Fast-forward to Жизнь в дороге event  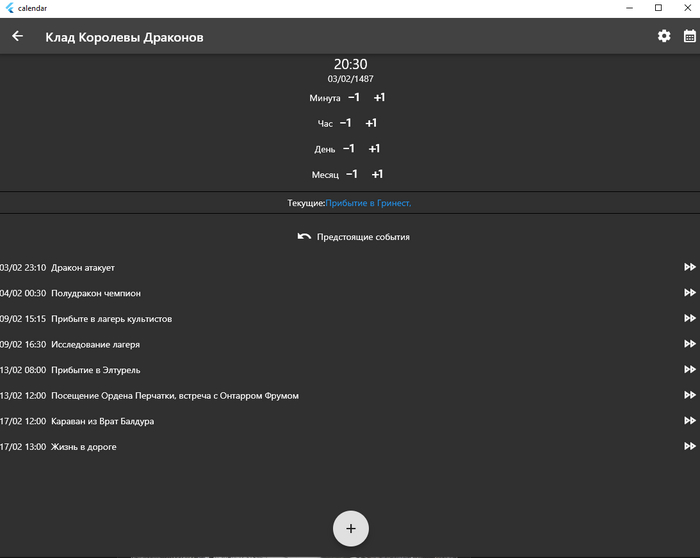coord(690,446)
